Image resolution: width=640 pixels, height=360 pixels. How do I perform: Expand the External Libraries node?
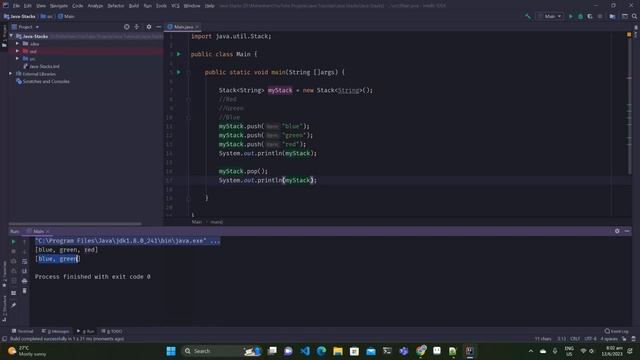point(11,74)
